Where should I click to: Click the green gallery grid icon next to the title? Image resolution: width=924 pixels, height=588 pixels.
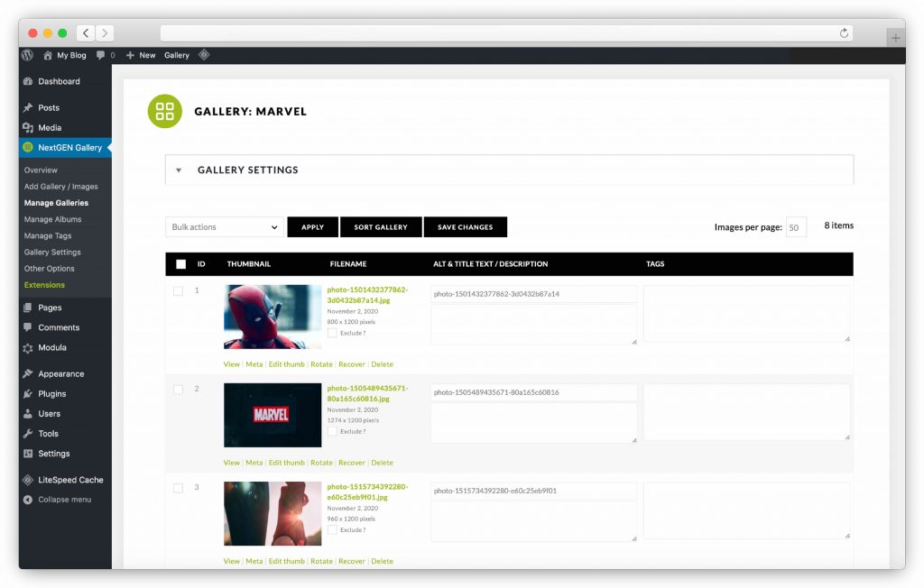[x=164, y=111]
